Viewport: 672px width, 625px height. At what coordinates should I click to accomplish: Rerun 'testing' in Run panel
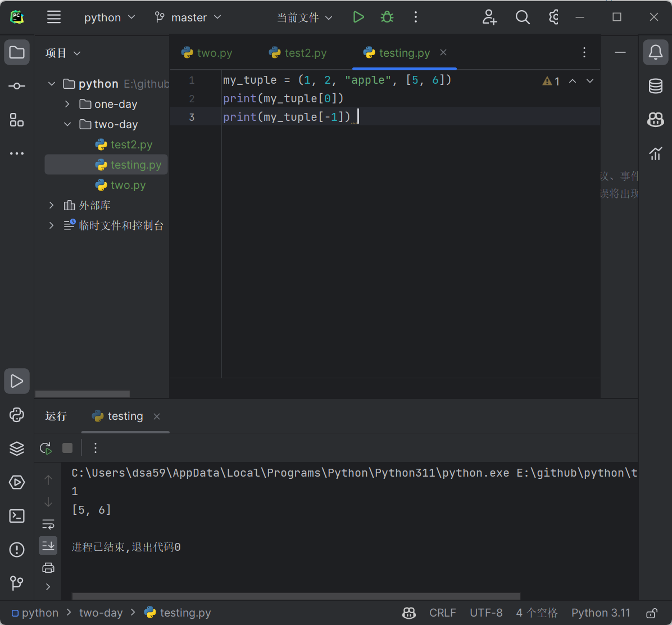(46, 449)
